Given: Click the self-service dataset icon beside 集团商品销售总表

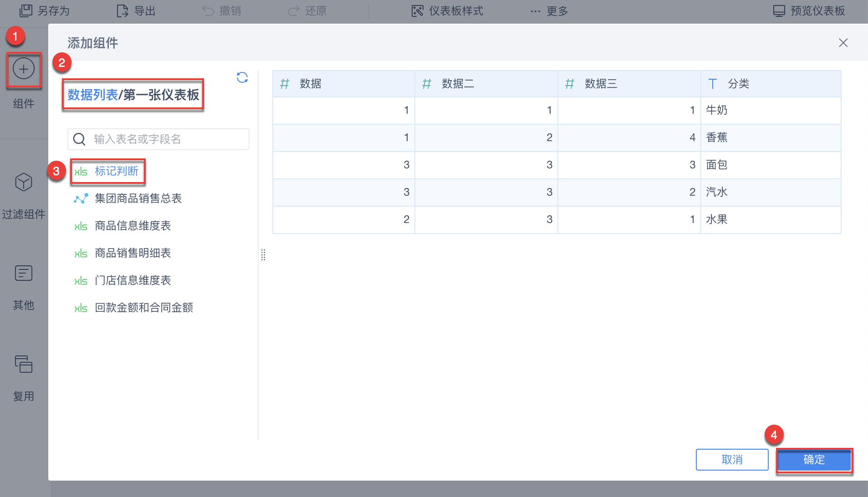Looking at the screenshot, I should coord(81,199).
